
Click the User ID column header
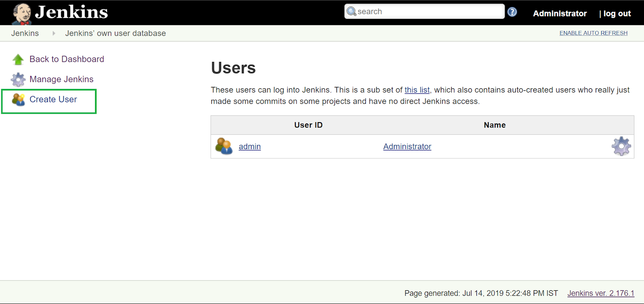coord(308,125)
